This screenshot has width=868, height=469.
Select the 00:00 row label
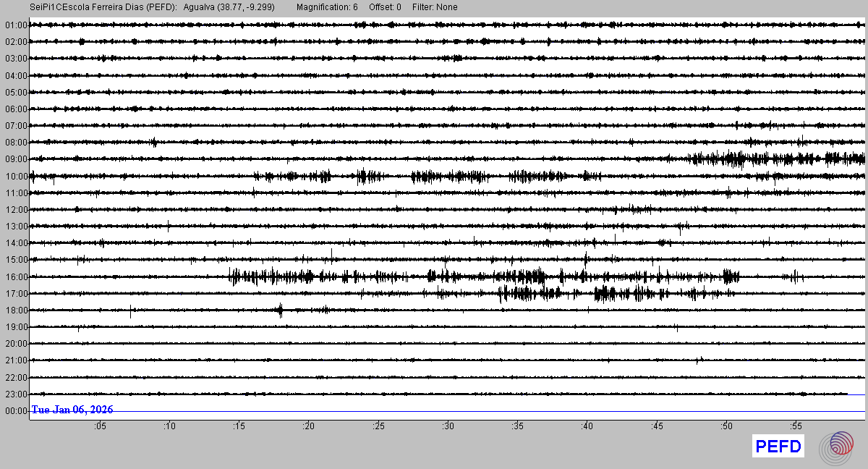pos(15,411)
